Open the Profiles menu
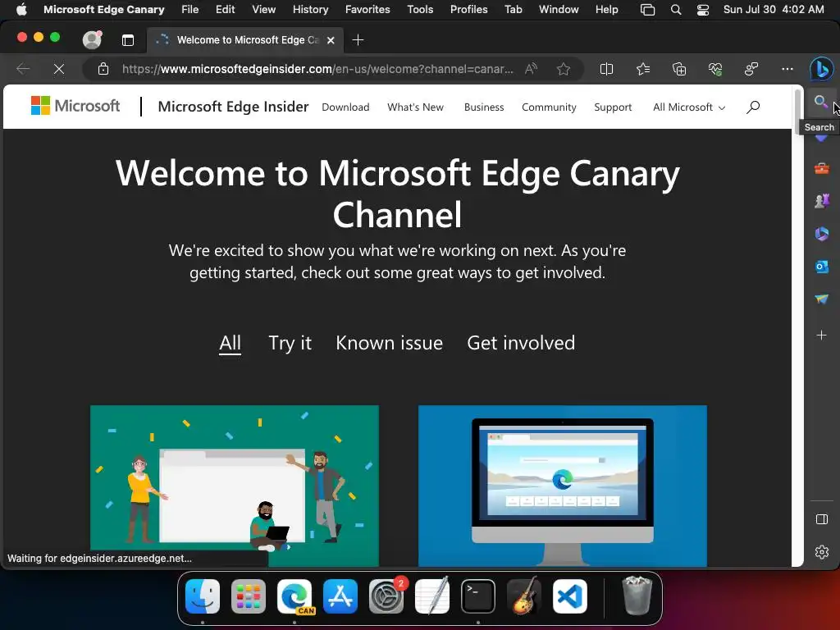Viewport: 840px width, 630px height. tap(468, 9)
